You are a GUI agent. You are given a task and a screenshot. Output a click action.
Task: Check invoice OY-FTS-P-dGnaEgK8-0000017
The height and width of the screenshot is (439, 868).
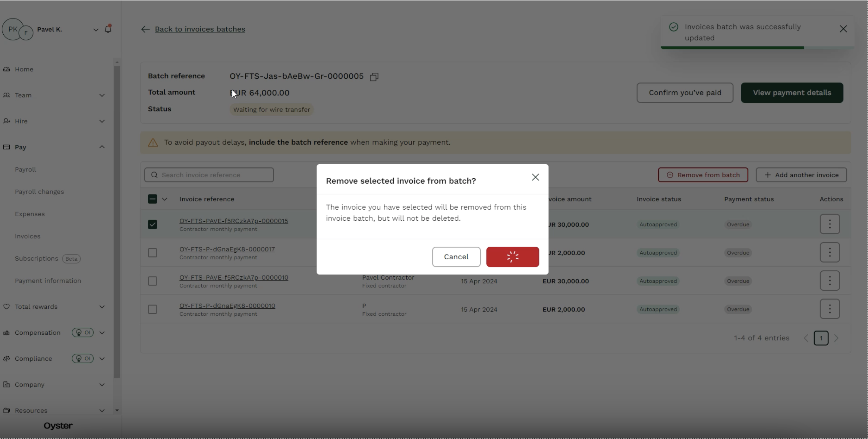tap(152, 253)
